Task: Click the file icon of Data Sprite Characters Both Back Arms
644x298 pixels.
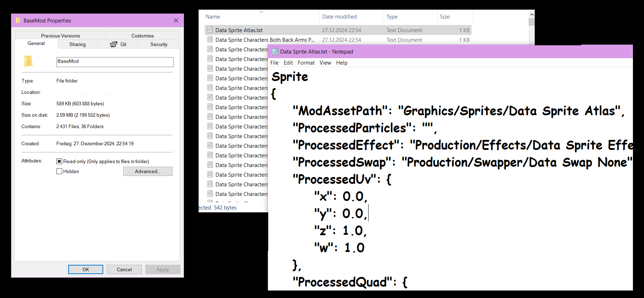Action: (210, 40)
